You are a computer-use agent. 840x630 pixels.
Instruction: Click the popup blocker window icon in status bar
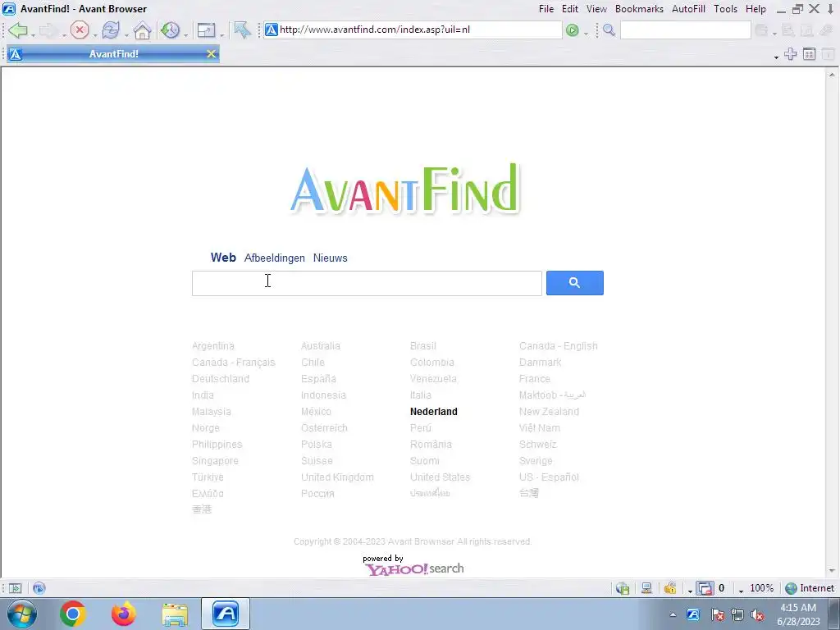pos(705,588)
